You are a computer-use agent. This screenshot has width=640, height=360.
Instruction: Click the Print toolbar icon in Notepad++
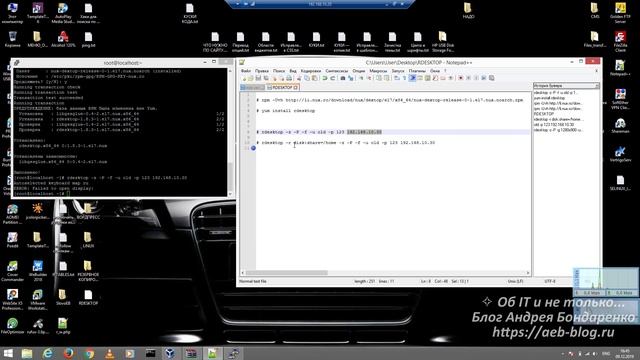tap(289, 78)
